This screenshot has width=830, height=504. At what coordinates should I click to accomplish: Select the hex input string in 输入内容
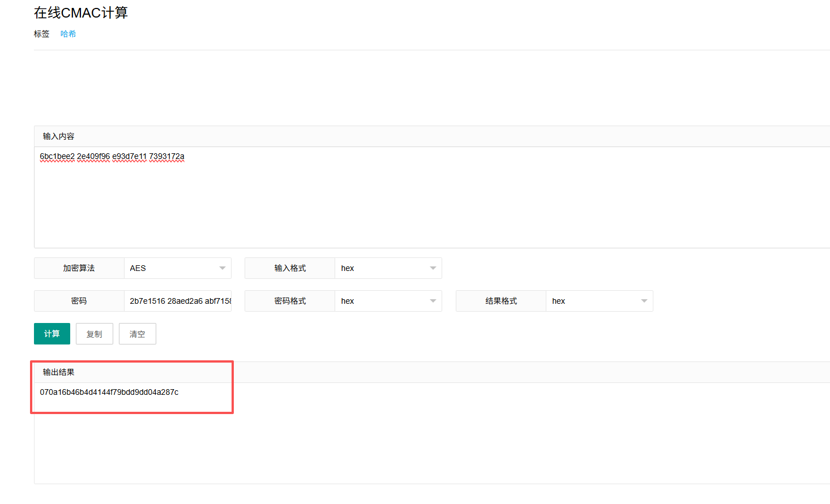[x=112, y=157]
